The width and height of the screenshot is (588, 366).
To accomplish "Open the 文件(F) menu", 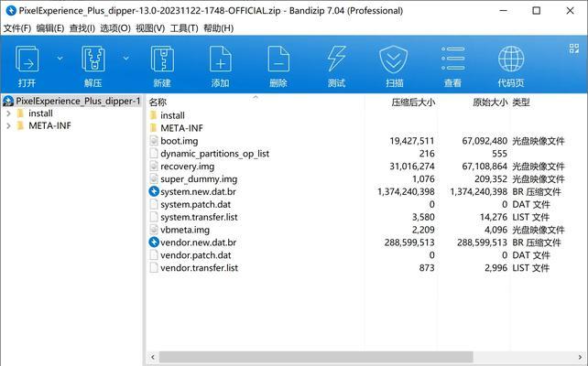I will tap(17, 28).
